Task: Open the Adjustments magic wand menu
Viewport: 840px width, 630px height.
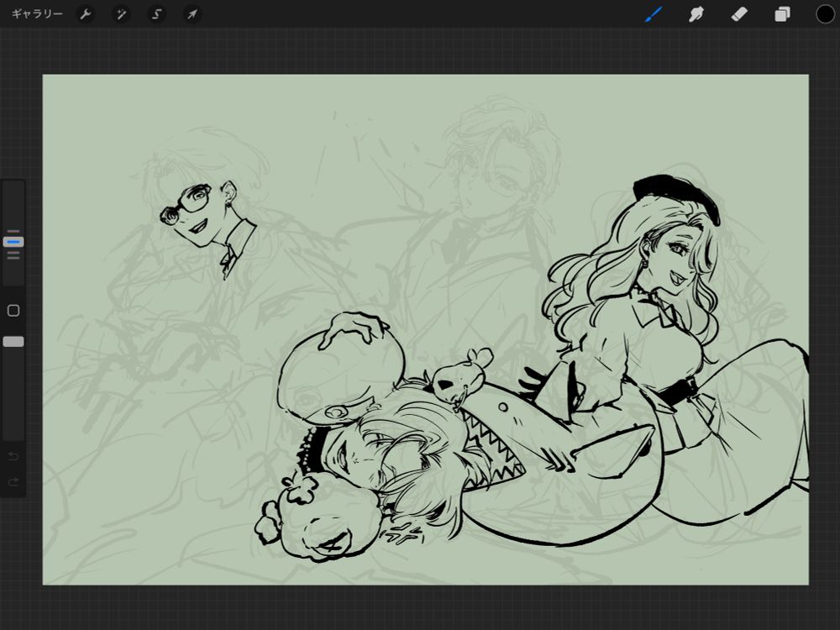Action: (121, 14)
